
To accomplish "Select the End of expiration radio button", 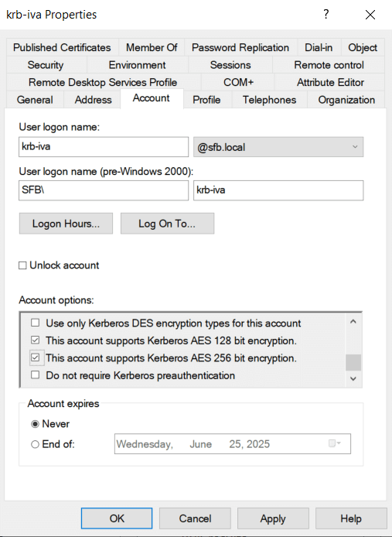I will coord(35,444).
